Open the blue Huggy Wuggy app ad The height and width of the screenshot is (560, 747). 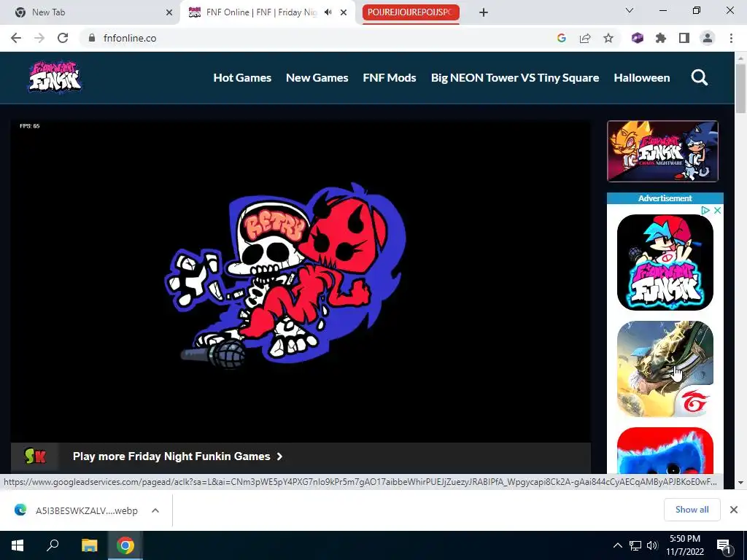coord(665,451)
